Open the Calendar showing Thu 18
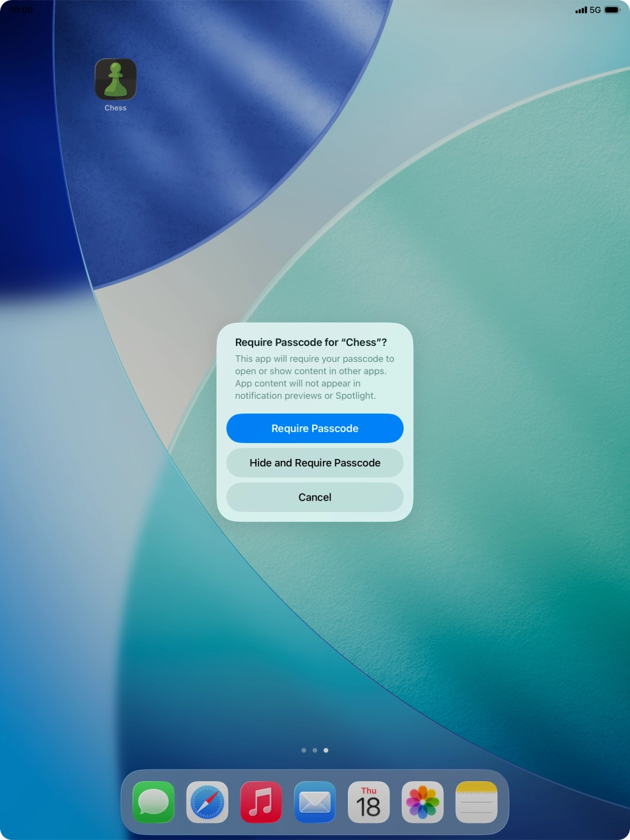The image size is (630, 840). pos(368,802)
